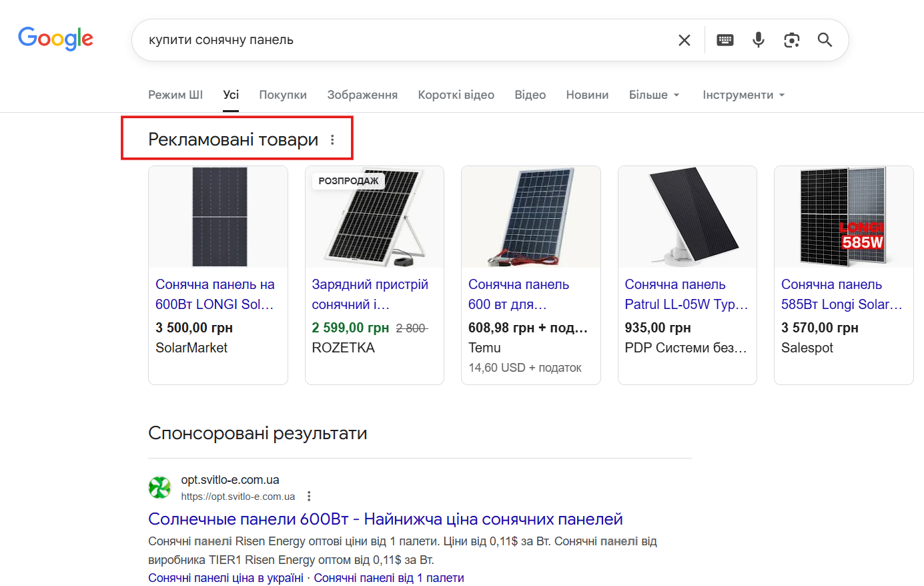Click the Google logo
The image size is (924, 586).
(55, 39)
